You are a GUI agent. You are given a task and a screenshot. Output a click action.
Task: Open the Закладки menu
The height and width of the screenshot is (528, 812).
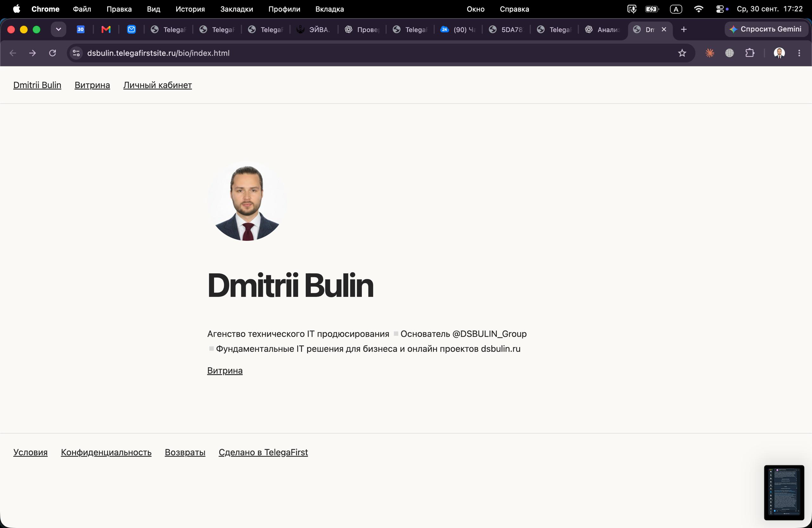point(236,9)
